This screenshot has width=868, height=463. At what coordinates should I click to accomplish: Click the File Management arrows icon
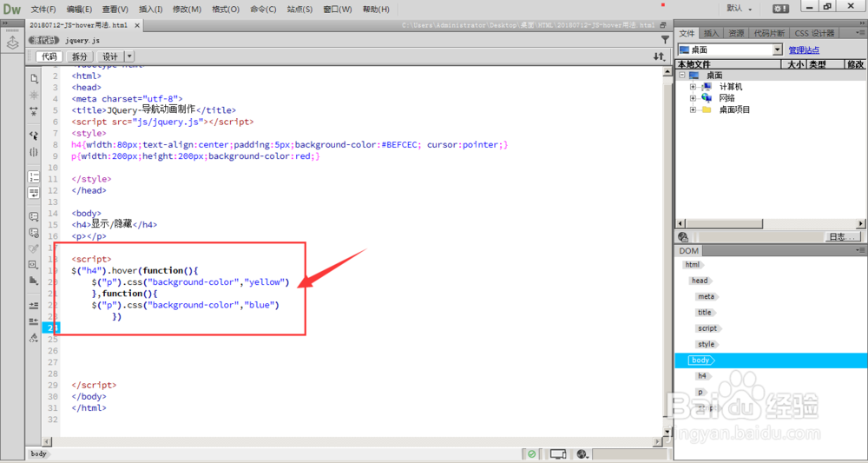[x=659, y=56]
